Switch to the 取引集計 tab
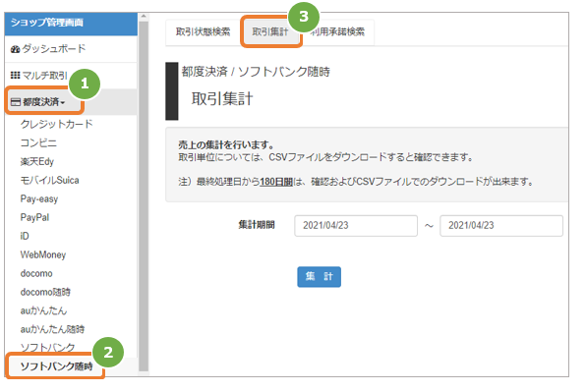The image size is (586, 392). (270, 32)
